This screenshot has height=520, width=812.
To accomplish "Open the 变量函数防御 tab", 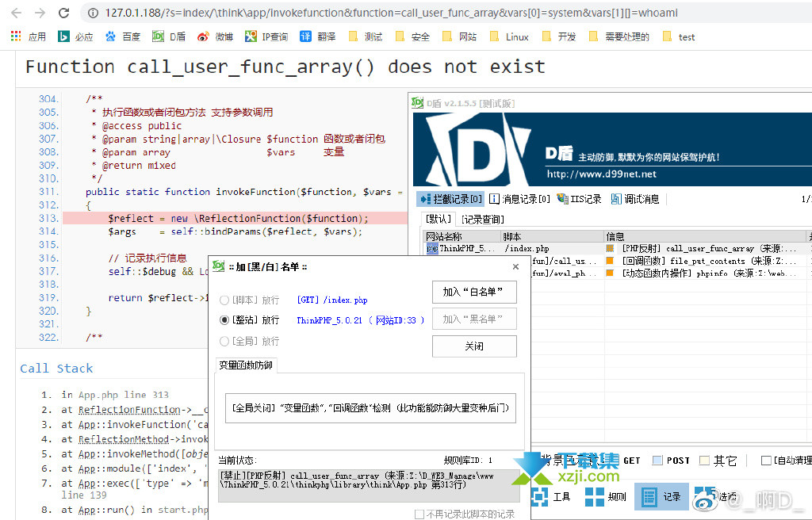I will 246,365.
